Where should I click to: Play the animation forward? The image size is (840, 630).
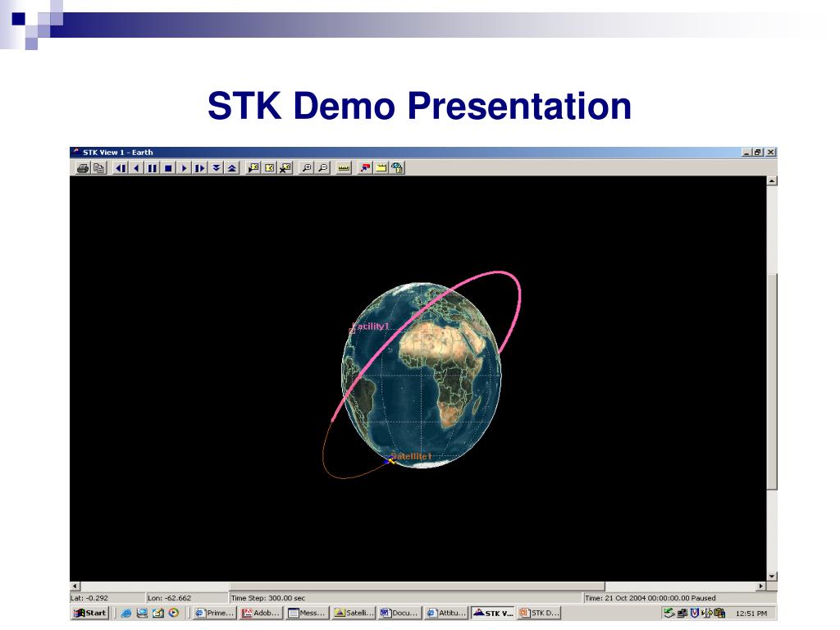[x=184, y=168]
